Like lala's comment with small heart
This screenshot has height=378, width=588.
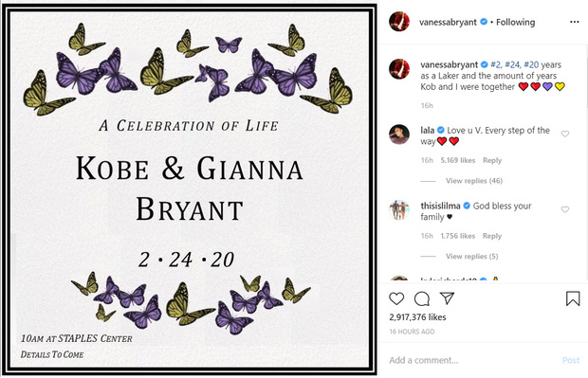564,134
